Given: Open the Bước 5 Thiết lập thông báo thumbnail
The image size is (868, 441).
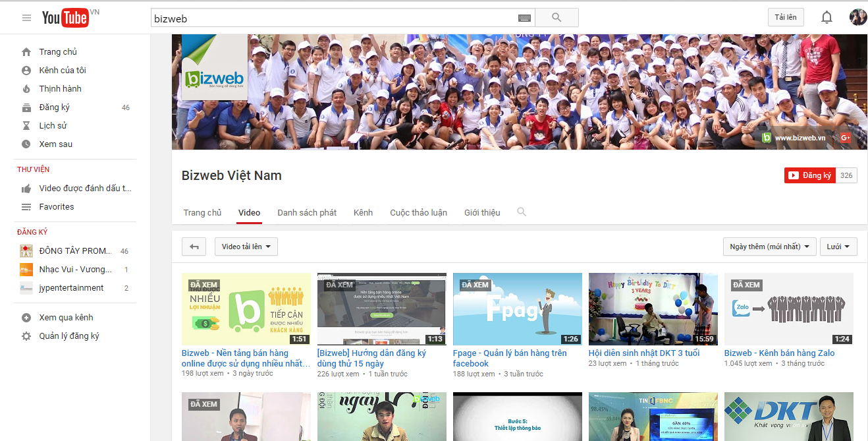Looking at the screenshot, I should coord(518,417).
